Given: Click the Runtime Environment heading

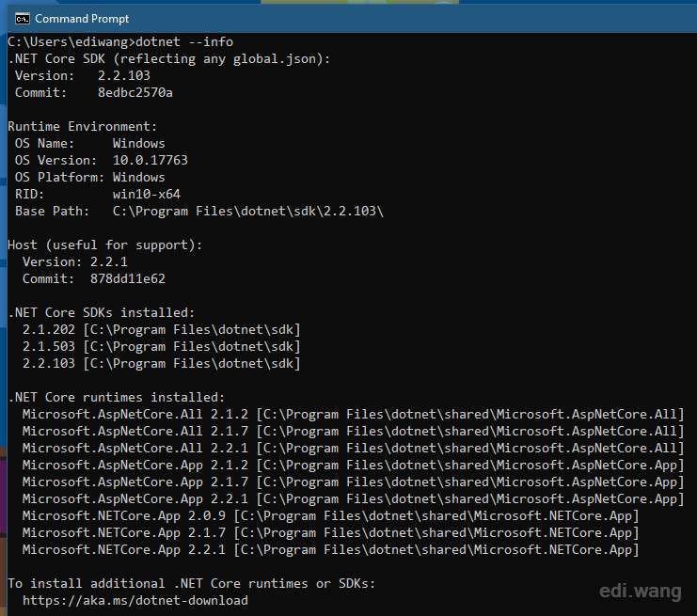Looking at the screenshot, I should click(x=83, y=127).
